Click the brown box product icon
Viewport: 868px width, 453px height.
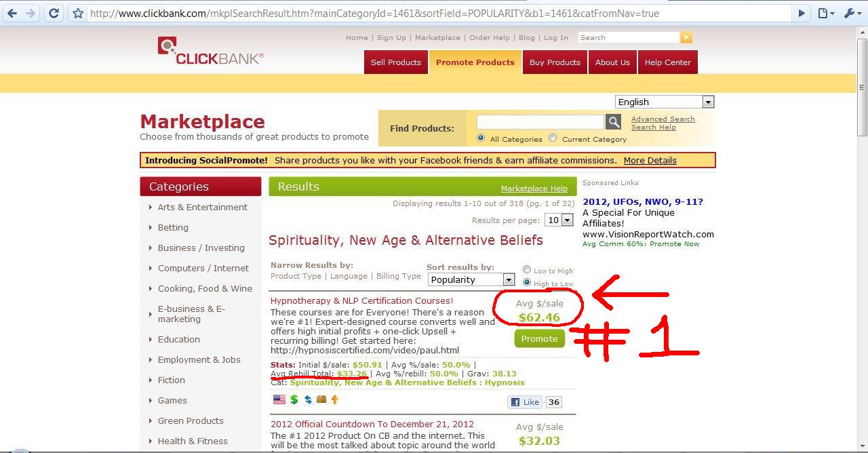[x=321, y=399]
